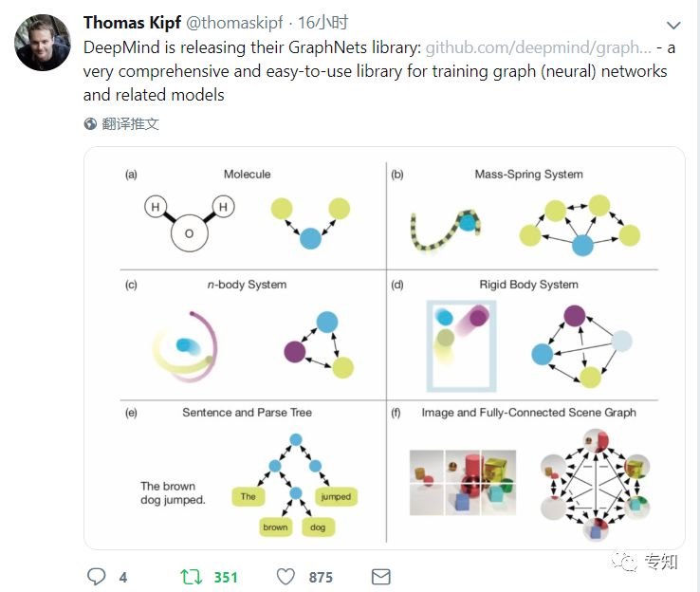Click 翻译推文 to translate the tweet
Viewport: 700px width, 592px height.
pyautogui.click(x=130, y=123)
